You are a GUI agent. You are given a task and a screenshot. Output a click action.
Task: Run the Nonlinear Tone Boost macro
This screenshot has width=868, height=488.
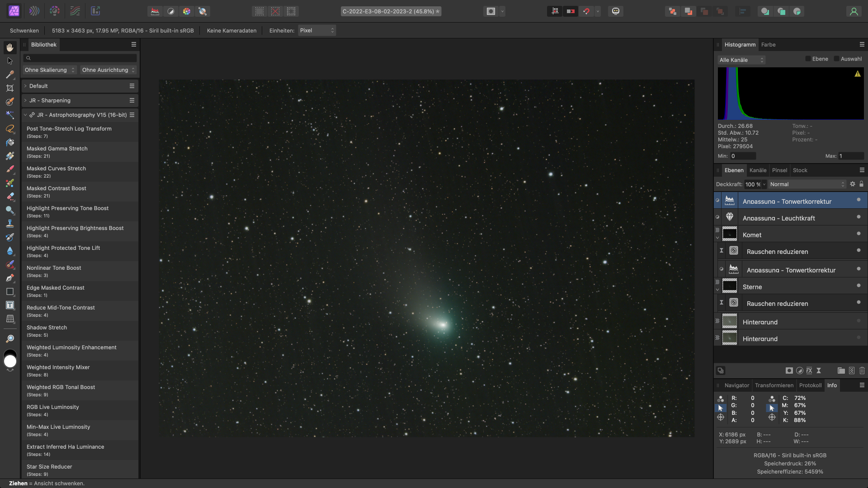point(80,271)
